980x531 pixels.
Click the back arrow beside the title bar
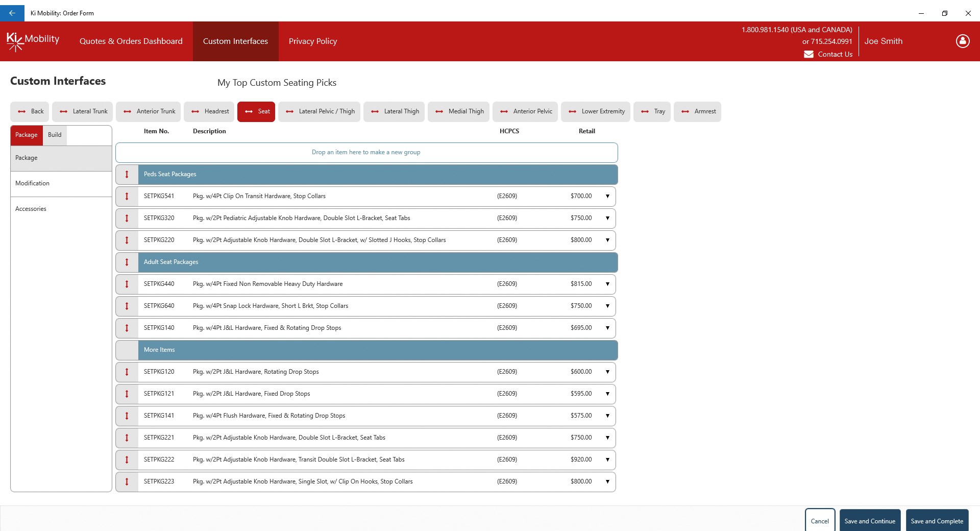point(12,13)
